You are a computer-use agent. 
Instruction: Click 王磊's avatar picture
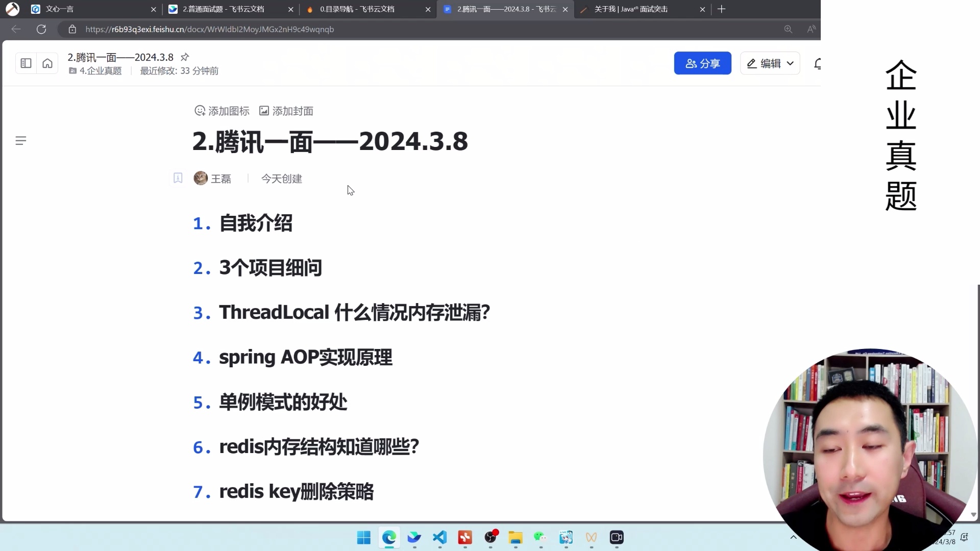(x=201, y=178)
